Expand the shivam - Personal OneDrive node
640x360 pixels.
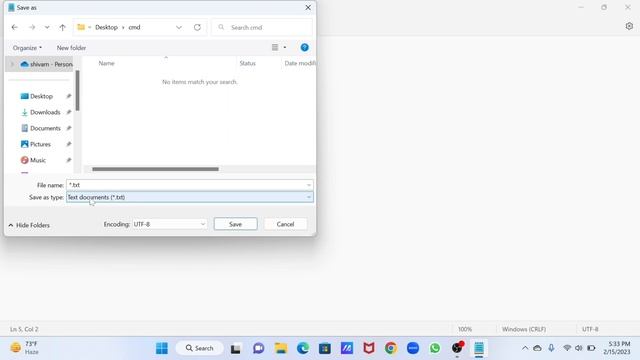tap(12, 64)
